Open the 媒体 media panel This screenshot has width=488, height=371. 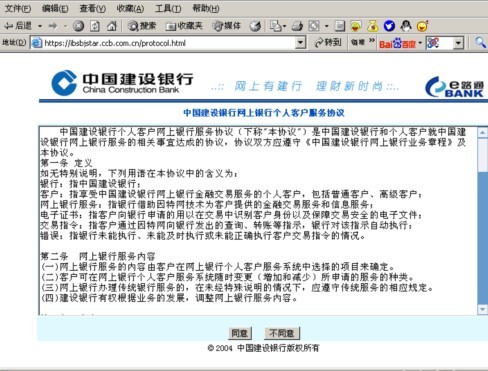(x=227, y=26)
